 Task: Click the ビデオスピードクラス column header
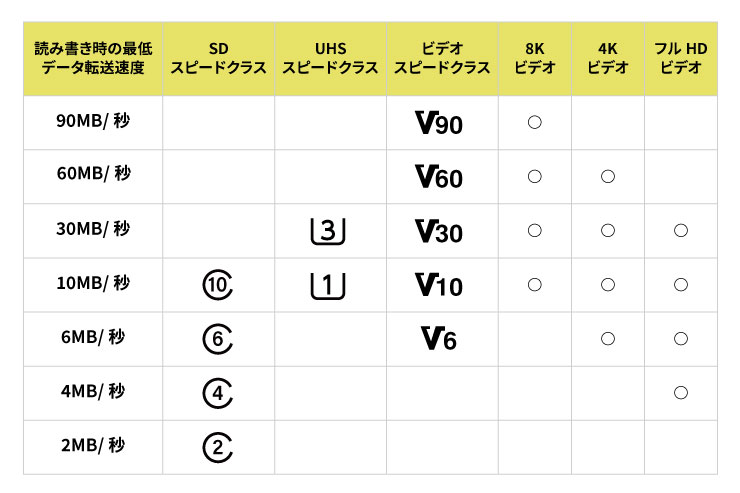tap(441, 58)
